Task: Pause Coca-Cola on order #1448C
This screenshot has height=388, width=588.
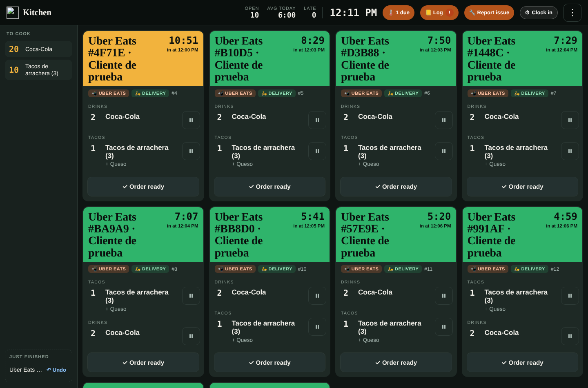Action: click(570, 120)
